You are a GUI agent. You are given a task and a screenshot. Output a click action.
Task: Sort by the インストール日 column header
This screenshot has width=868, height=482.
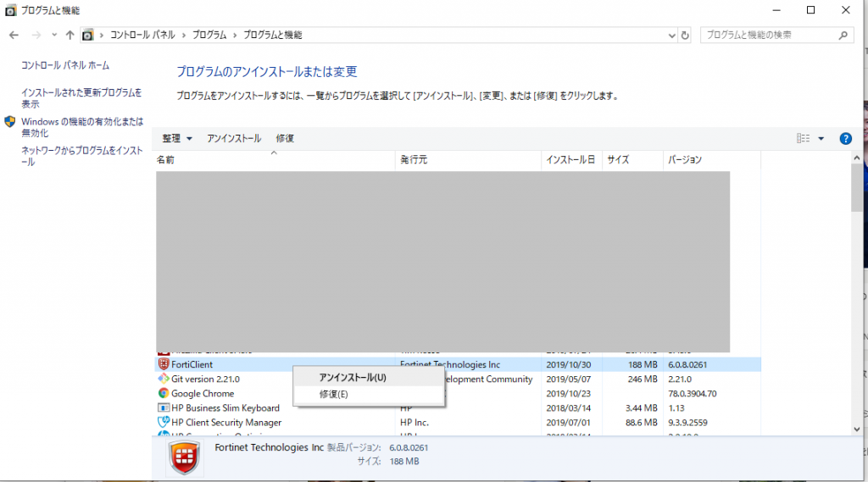point(571,159)
